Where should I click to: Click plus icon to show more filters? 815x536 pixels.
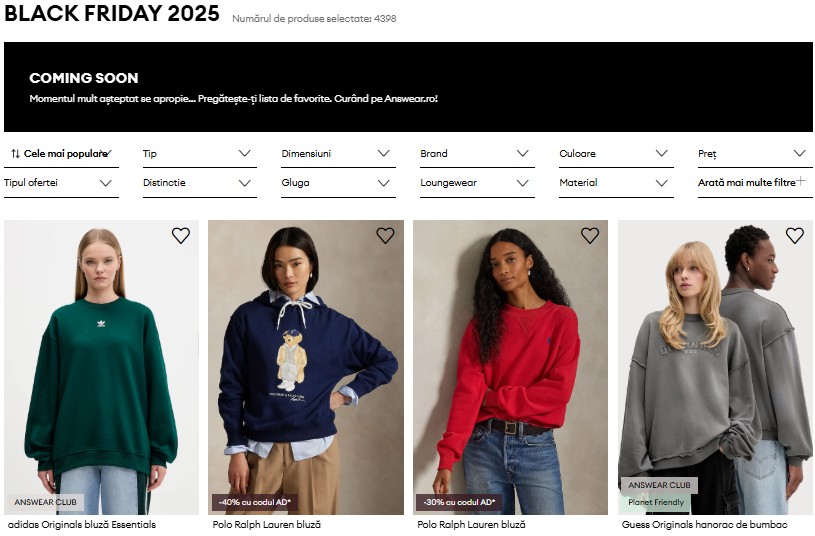(x=800, y=182)
